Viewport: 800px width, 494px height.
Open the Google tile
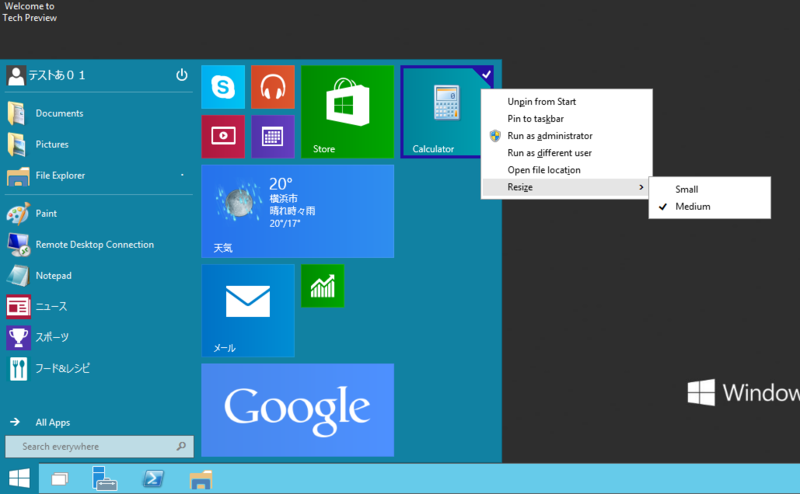297,410
